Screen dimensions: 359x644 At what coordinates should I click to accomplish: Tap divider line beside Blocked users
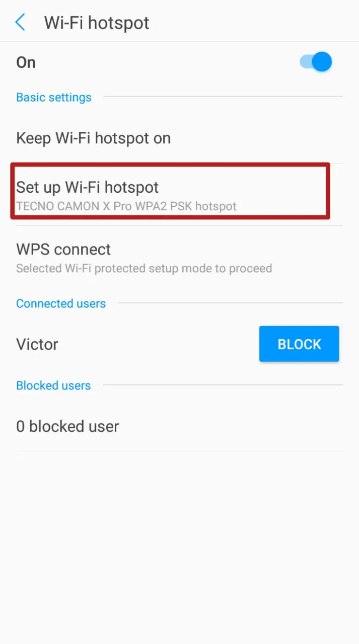pos(223,385)
